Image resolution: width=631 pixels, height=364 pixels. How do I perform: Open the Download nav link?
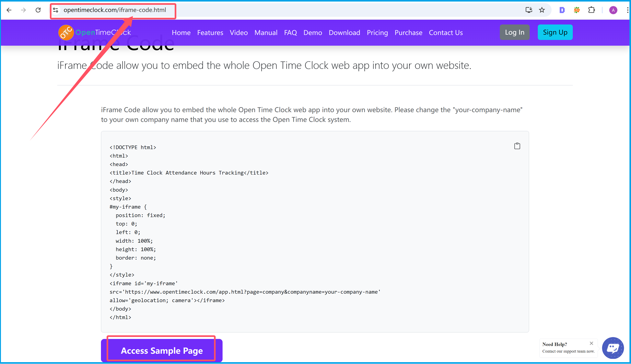click(344, 33)
